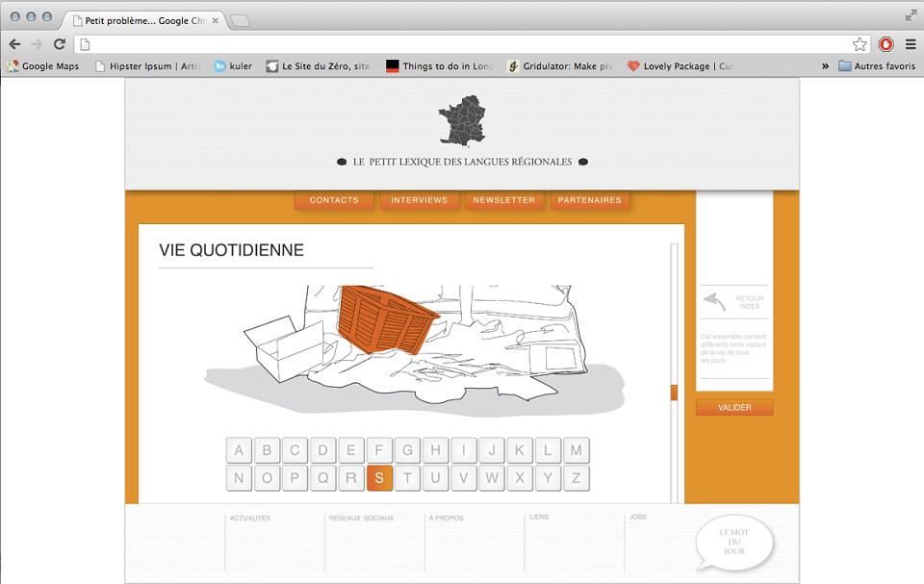Expand hidden bookmarks chevron
The width and height of the screenshot is (924, 584).
[825, 66]
